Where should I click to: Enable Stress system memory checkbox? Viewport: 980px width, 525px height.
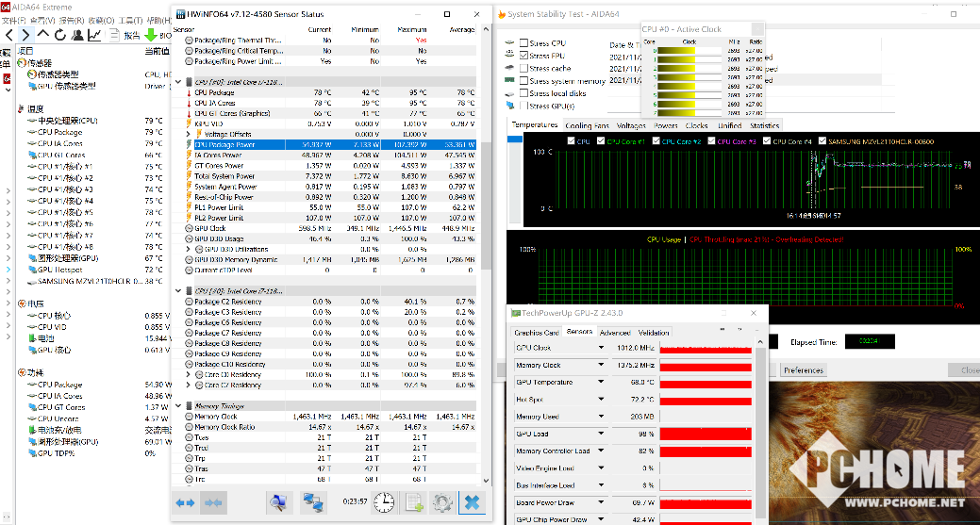coord(523,80)
